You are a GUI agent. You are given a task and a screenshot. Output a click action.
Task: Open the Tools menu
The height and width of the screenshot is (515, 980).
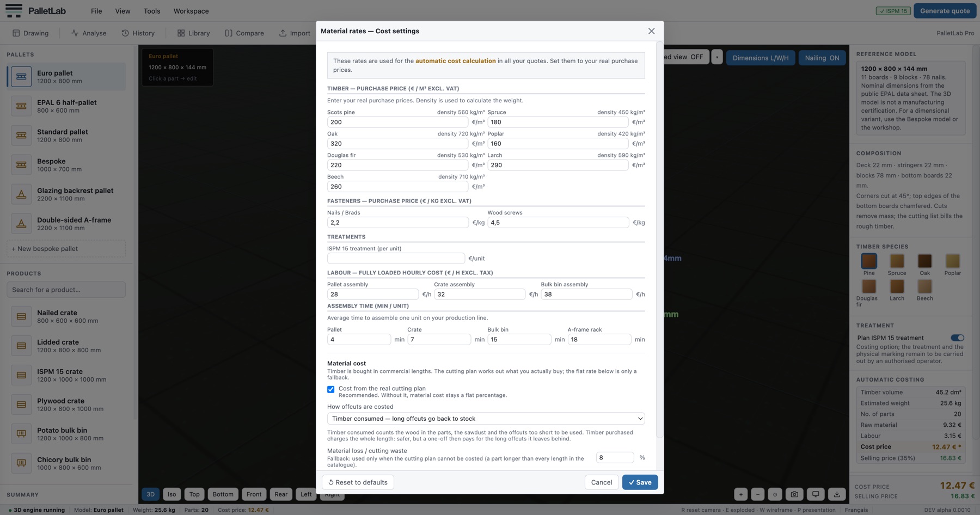[152, 11]
